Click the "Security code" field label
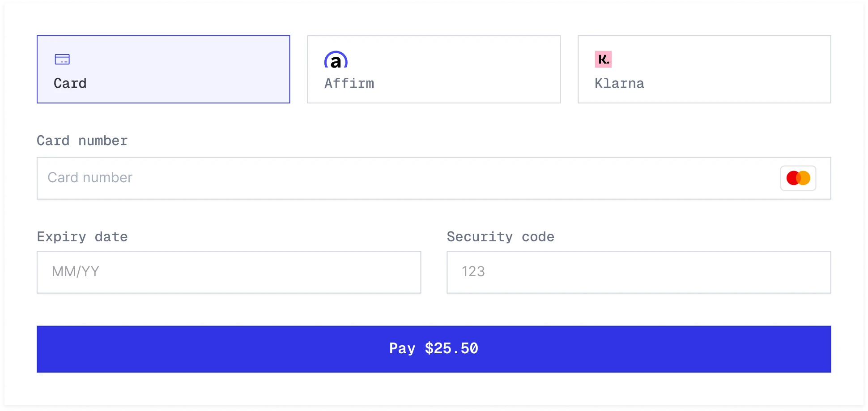 501,236
